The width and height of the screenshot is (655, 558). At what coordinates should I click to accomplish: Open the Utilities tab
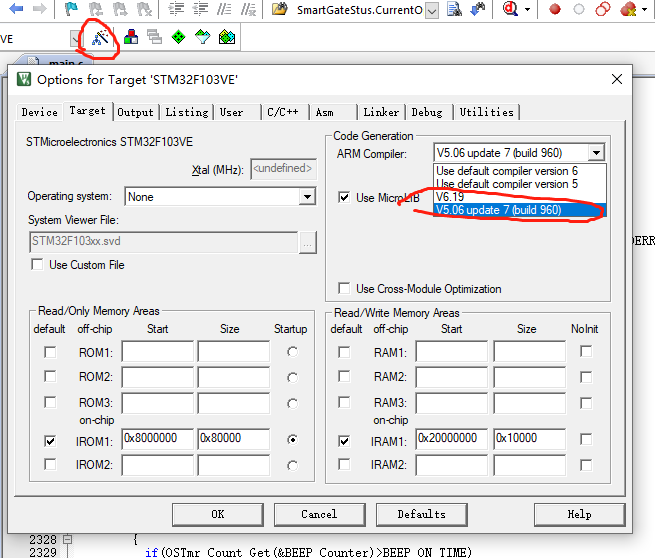click(486, 112)
